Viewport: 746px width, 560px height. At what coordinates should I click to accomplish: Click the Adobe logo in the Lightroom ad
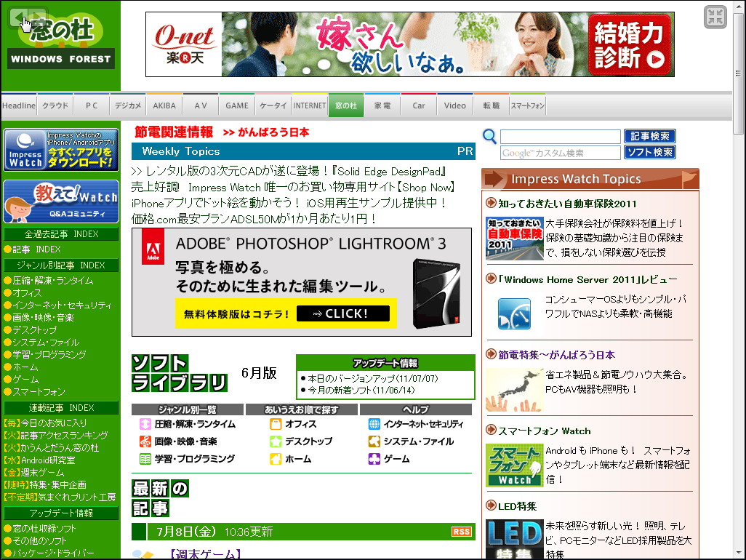[153, 247]
